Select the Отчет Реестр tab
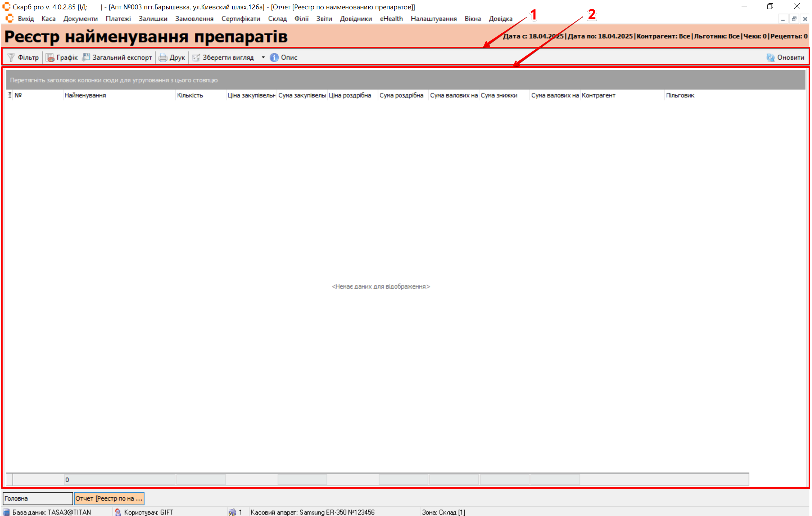Viewport: 812px width, 516px height. [109, 498]
